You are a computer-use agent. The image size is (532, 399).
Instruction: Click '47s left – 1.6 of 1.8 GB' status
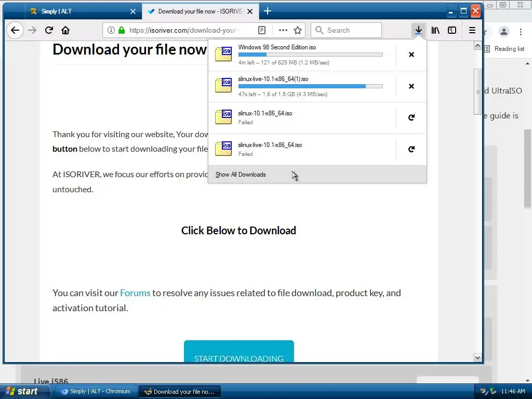click(283, 95)
